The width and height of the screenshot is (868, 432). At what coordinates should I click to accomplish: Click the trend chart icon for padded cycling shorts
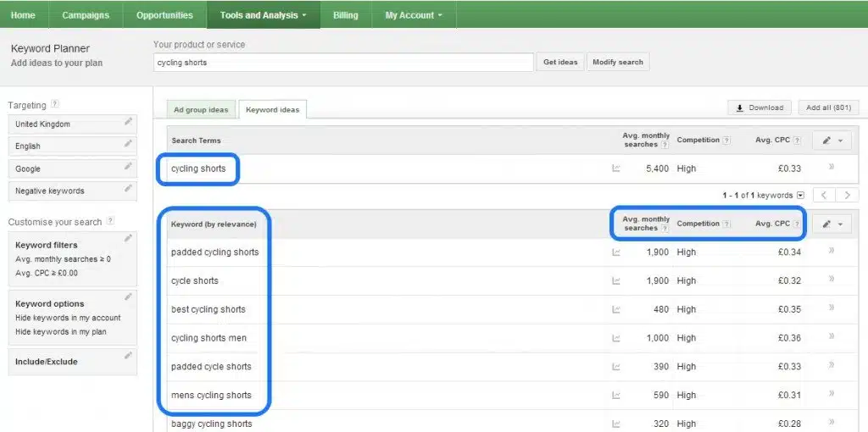point(616,252)
